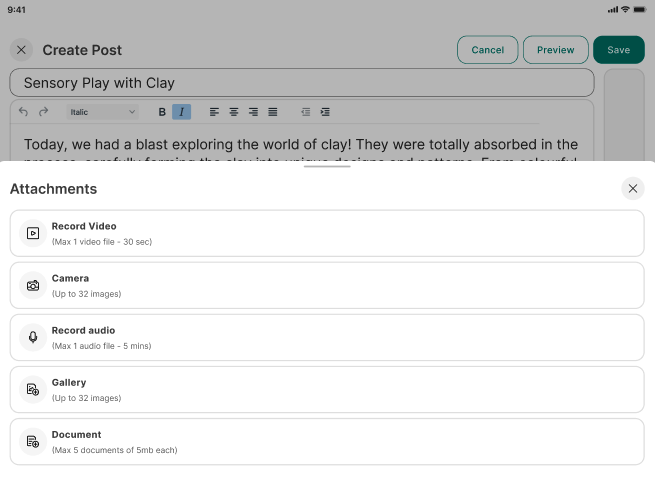Justify the text
Screen dimensions: 655x477
click(273, 112)
